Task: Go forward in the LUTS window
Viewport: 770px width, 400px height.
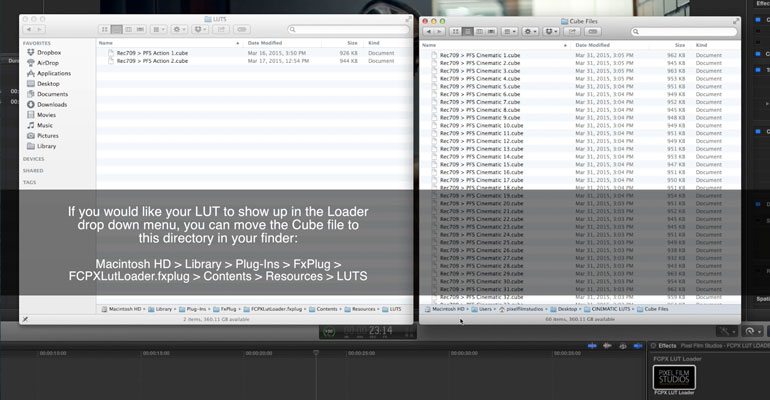Action: [x=39, y=29]
